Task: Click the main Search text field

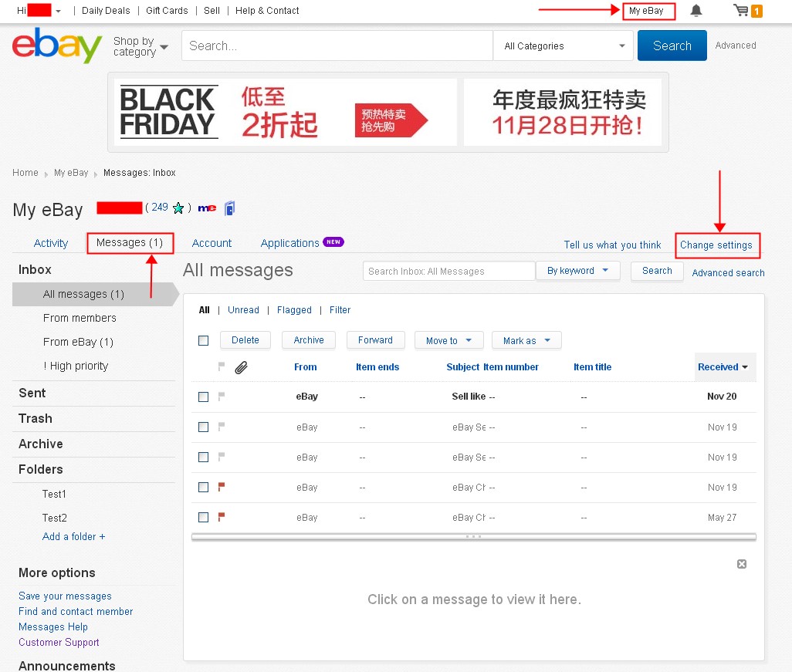Action: click(x=337, y=46)
